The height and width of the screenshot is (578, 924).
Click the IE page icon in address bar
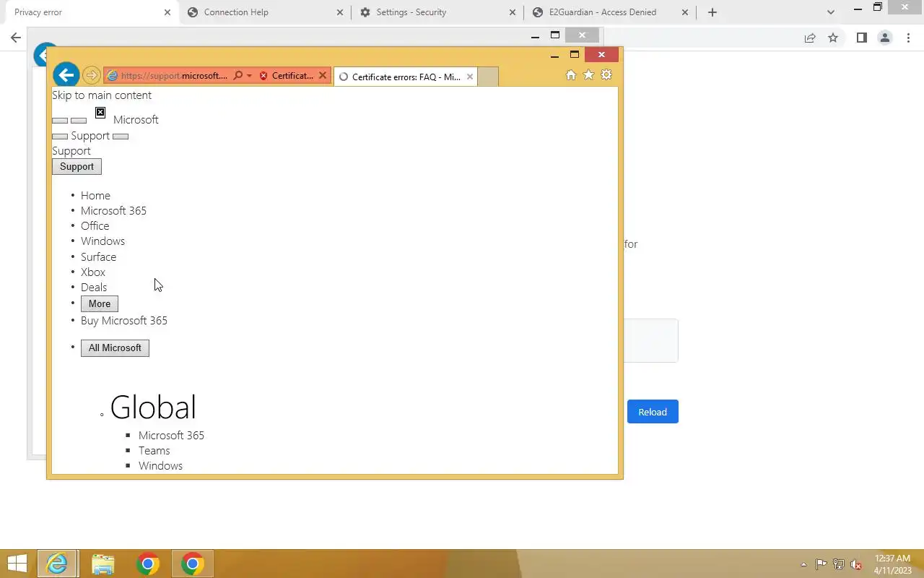click(x=112, y=76)
